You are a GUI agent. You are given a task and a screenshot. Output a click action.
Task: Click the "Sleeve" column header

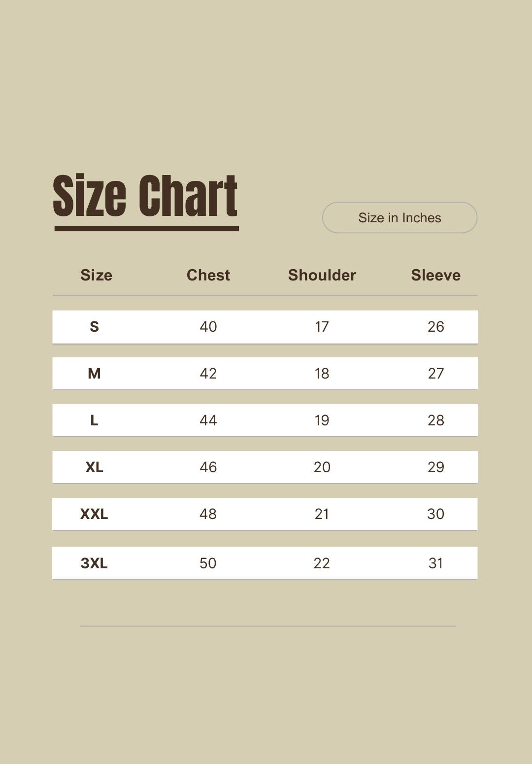coord(435,275)
